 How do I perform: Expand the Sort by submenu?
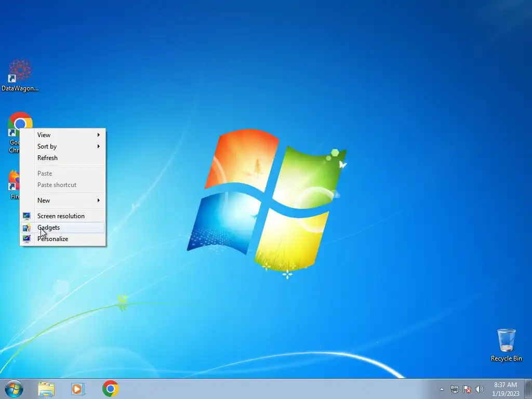click(63, 146)
